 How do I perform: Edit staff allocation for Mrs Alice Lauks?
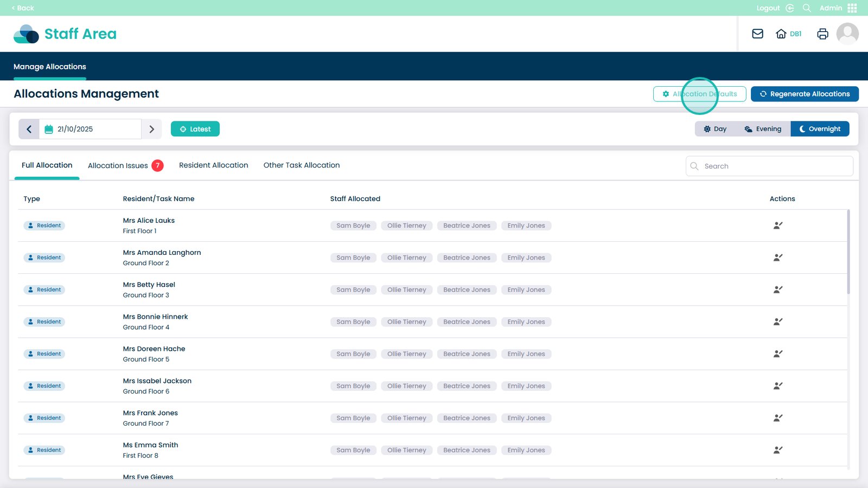[777, 226]
